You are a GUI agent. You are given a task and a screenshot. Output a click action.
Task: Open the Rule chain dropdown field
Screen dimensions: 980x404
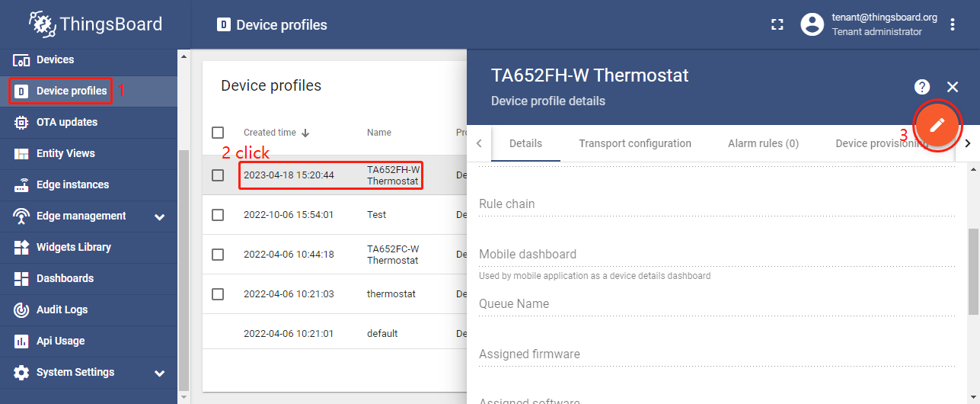pyautogui.click(x=717, y=204)
